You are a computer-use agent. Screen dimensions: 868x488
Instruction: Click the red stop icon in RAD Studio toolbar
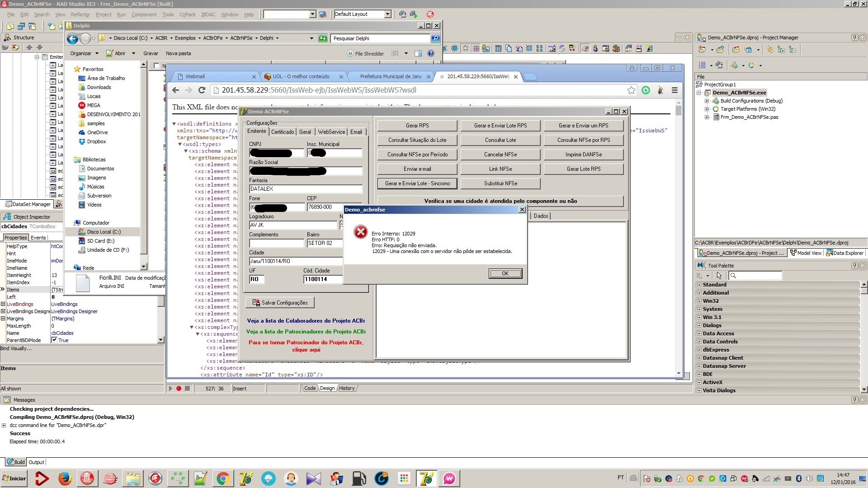430,14
